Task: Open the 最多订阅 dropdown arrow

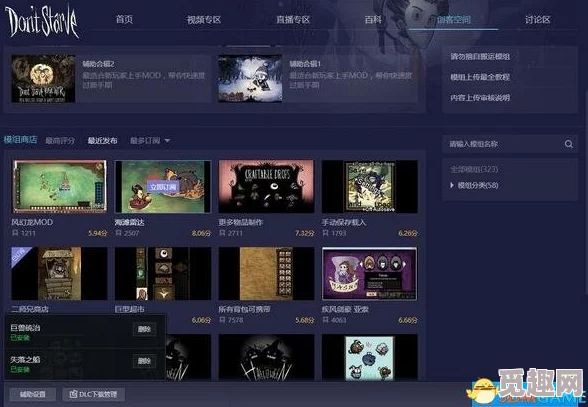Action: pos(168,141)
